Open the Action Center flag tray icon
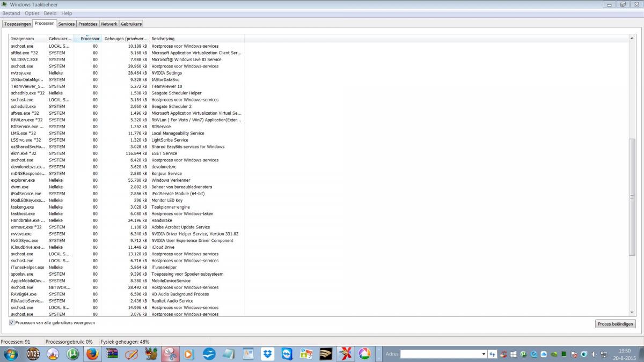This screenshot has width=644, height=362. (574, 354)
